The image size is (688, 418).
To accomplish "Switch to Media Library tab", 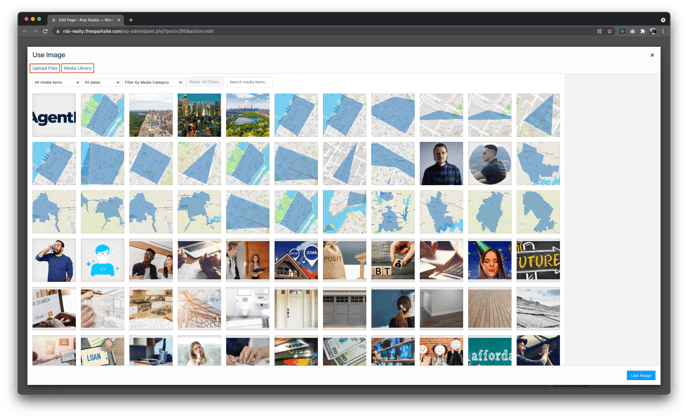I will tap(78, 68).
